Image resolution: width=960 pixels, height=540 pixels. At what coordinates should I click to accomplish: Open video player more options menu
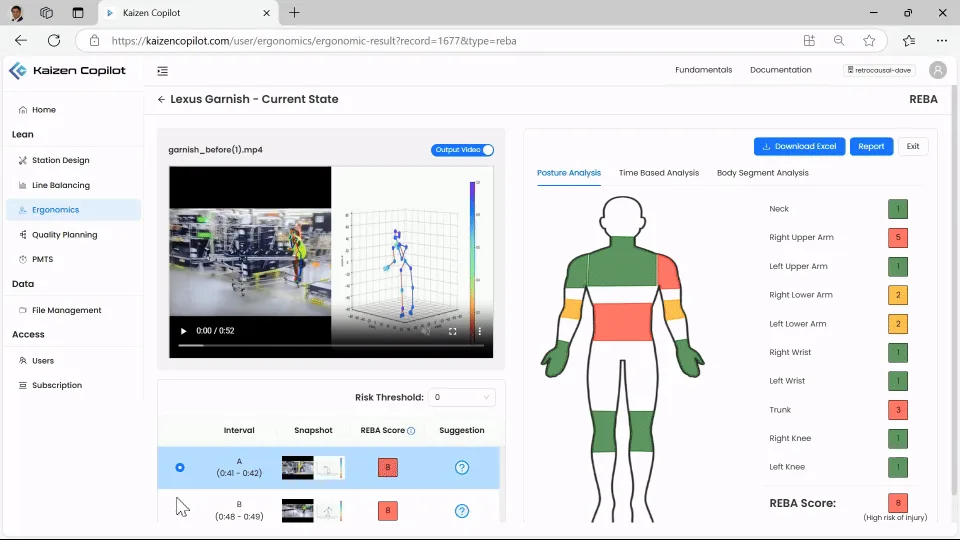[x=479, y=331]
